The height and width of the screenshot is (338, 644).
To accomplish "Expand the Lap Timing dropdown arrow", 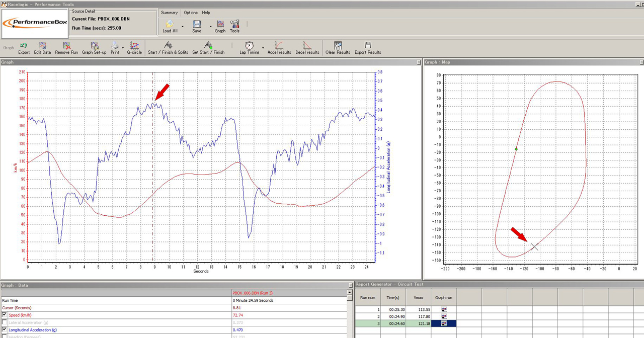I will point(263,48).
